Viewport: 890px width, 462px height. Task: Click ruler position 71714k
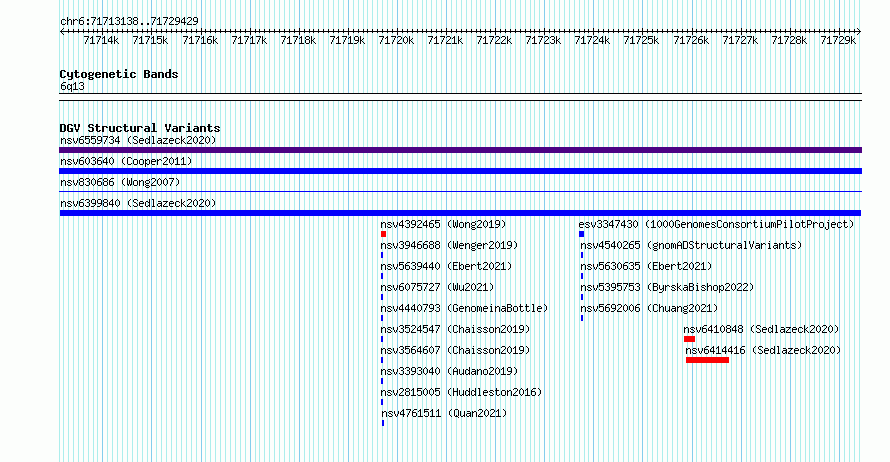tap(101, 40)
